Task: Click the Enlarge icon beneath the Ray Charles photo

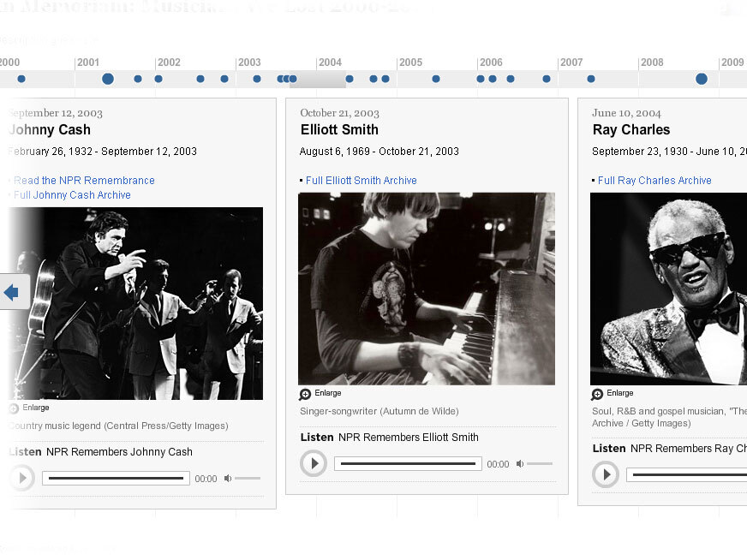Action: [597, 393]
